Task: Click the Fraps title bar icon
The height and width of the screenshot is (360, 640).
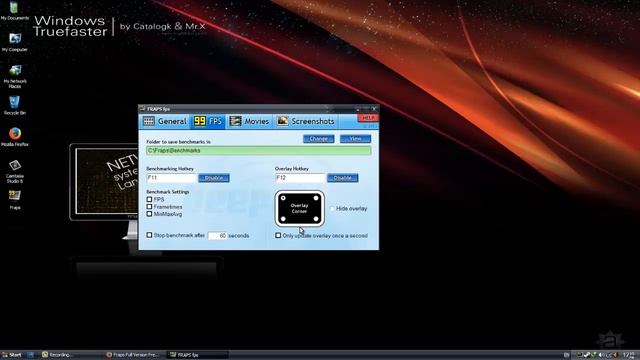Action: coord(142,109)
